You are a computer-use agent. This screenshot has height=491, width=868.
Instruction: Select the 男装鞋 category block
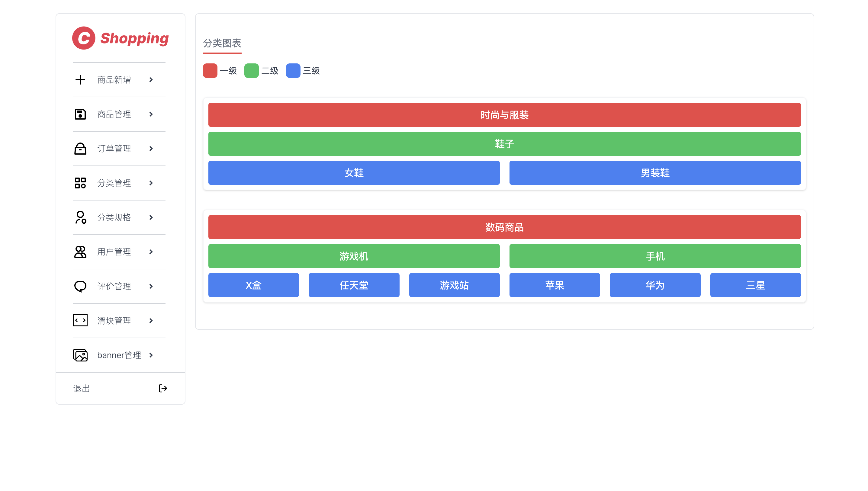click(655, 173)
